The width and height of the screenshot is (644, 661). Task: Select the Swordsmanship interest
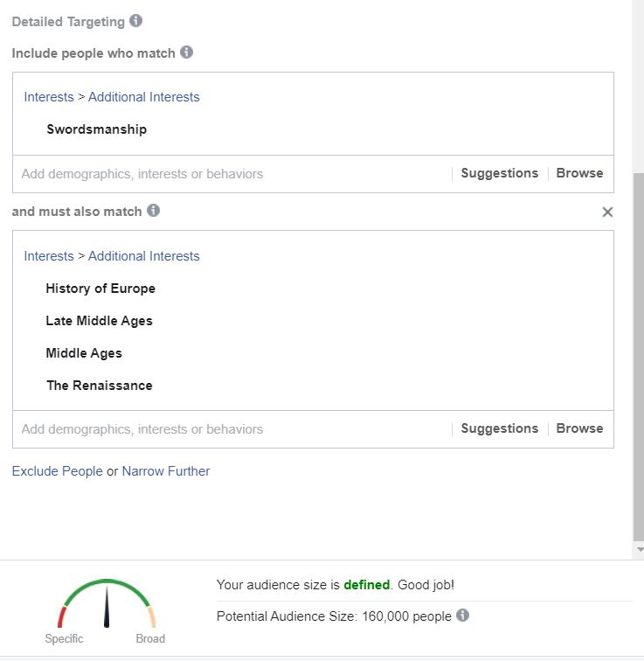pos(96,129)
